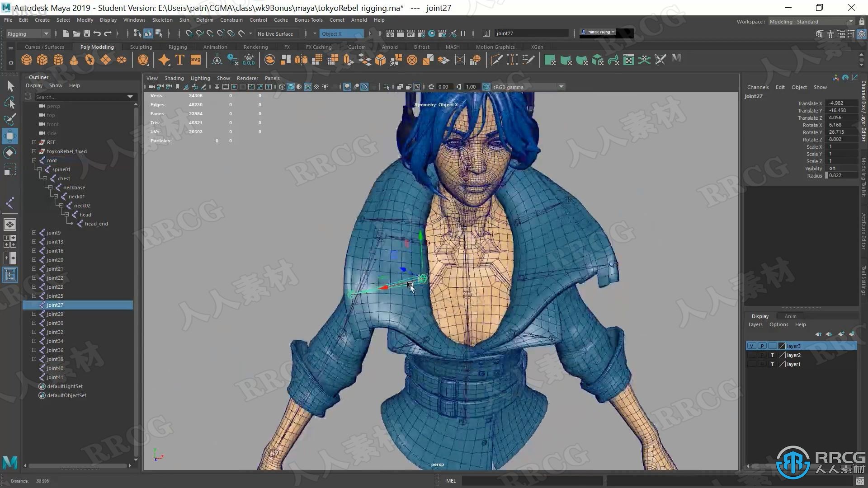Image resolution: width=868 pixels, height=488 pixels.
Task: Expand joint27 in the Outliner
Action: click(x=34, y=305)
